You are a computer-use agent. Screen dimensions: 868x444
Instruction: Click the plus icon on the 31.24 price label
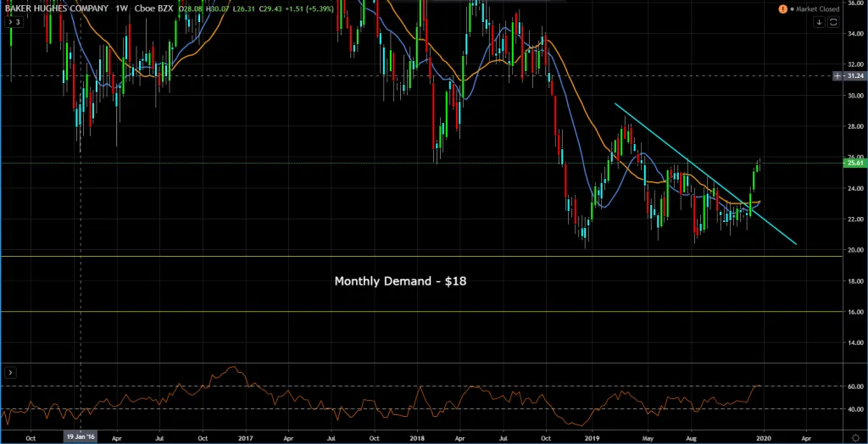click(x=838, y=76)
